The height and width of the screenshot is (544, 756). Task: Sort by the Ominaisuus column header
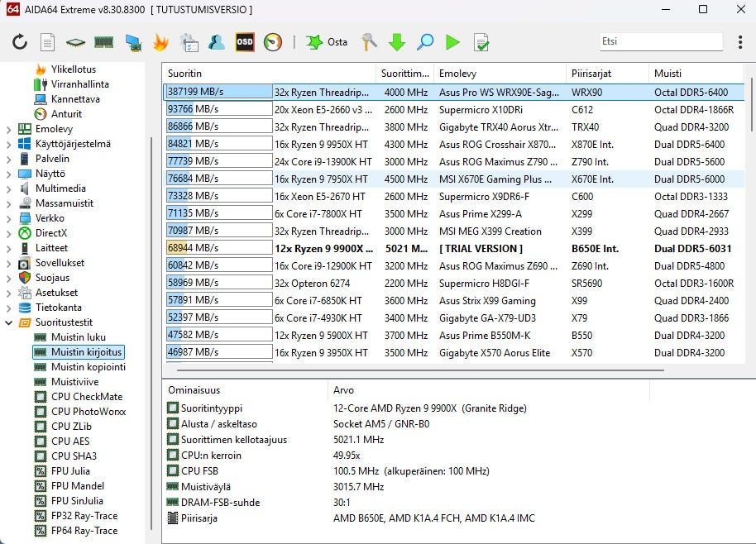246,390
